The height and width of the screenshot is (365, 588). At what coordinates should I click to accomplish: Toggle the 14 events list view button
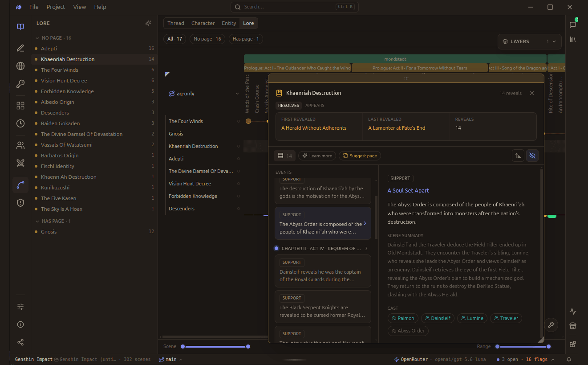click(x=284, y=156)
